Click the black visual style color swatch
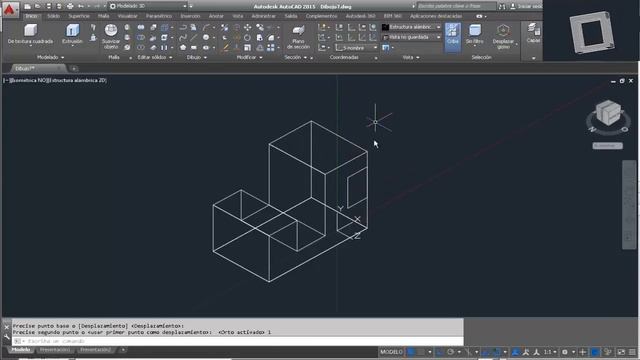This screenshot has height=360, width=640. click(385, 27)
